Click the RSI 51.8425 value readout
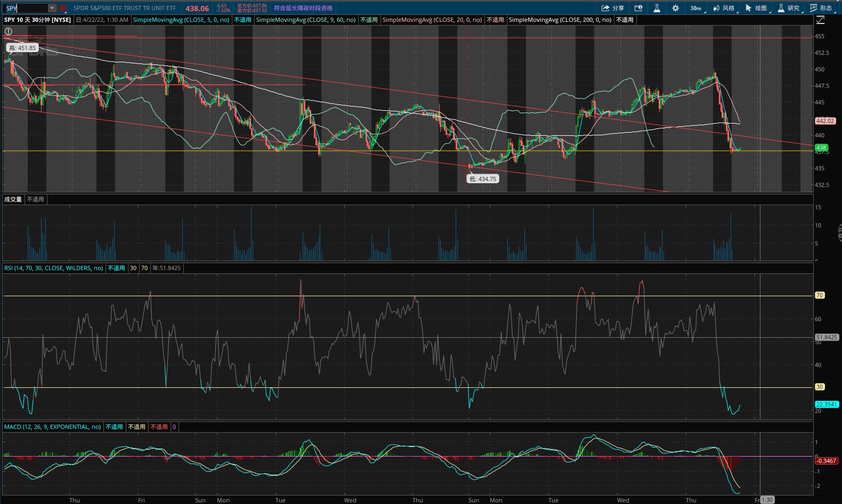This screenshot has height=504, width=842. 167,268
